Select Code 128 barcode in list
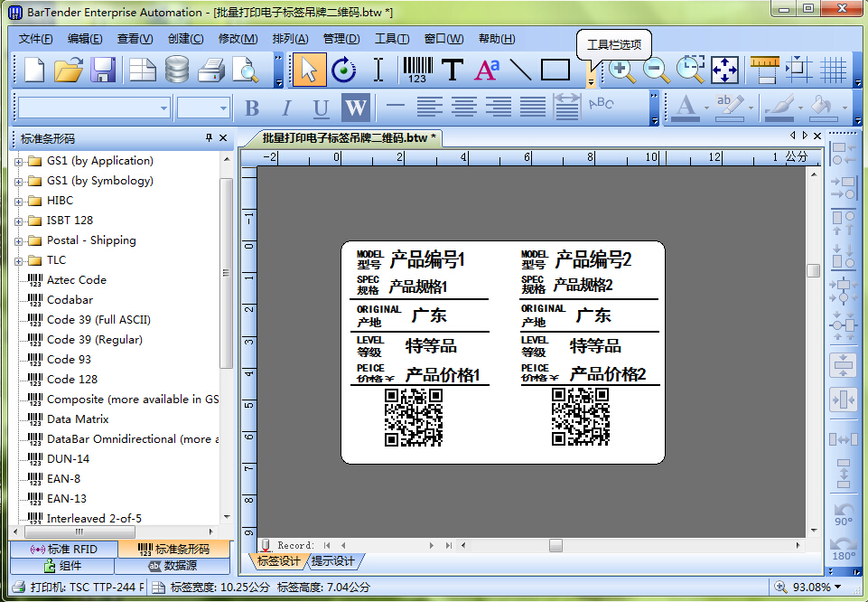This screenshot has height=602, width=868. (x=72, y=380)
